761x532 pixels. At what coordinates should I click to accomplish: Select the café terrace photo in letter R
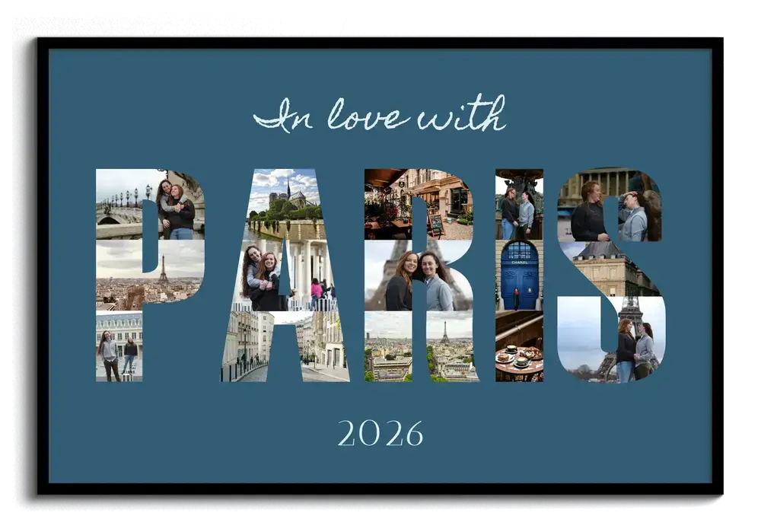click(x=419, y=204)
